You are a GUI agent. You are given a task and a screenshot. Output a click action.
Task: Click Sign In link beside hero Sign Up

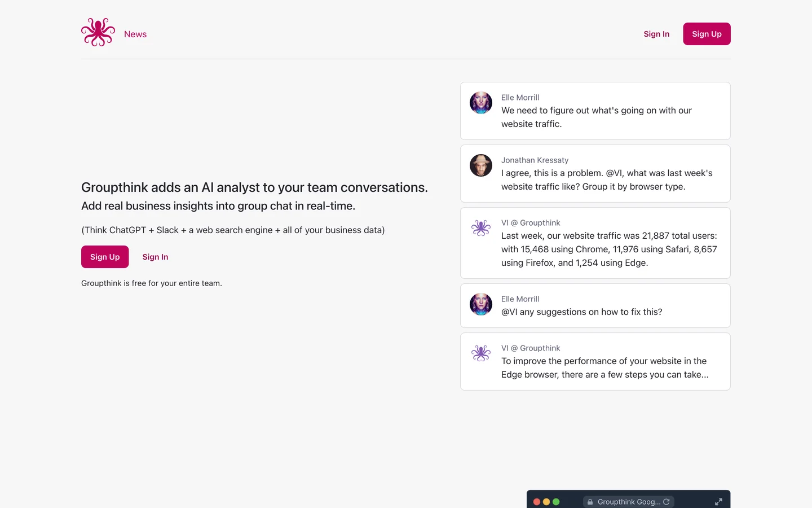[155, 257]
